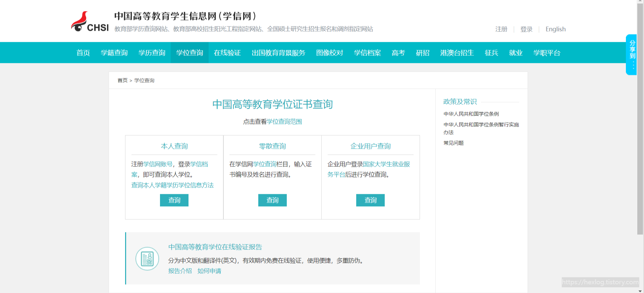Click the scrollbar down arrow
Screen dimensions: 644x293
640,291
